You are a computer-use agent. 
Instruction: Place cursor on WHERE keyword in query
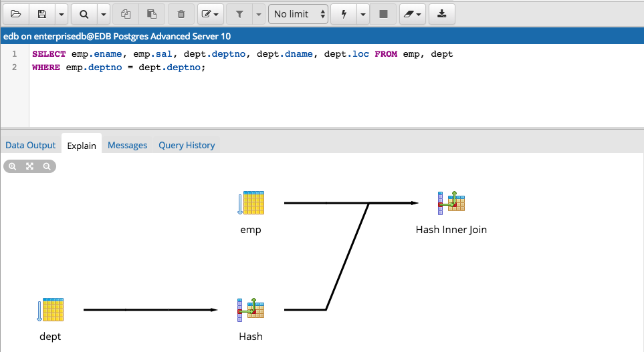coord(46,67)
